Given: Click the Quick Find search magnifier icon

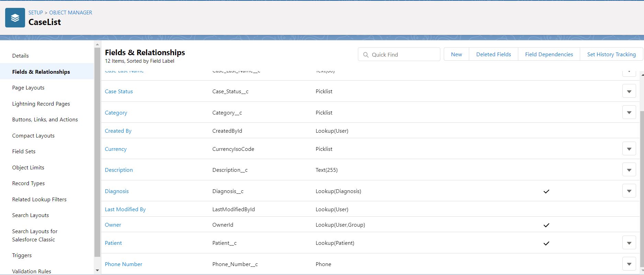Looking at the screenshot, I should pos(366,55).
